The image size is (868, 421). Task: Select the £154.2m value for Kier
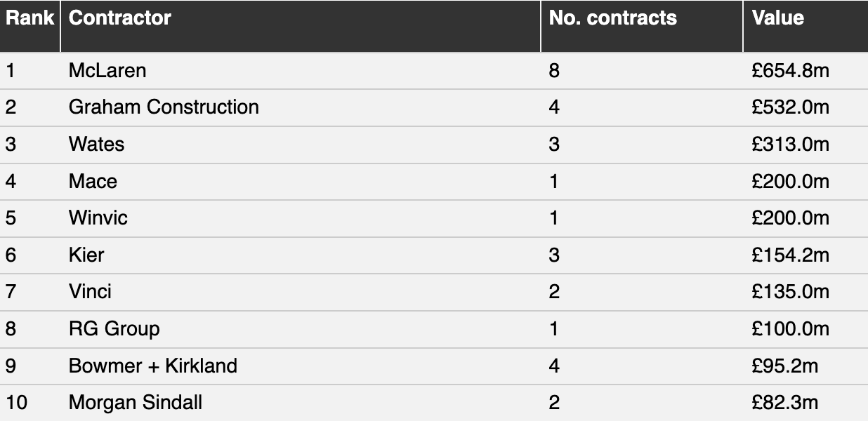pyautogui.click(x=790, y=255)
